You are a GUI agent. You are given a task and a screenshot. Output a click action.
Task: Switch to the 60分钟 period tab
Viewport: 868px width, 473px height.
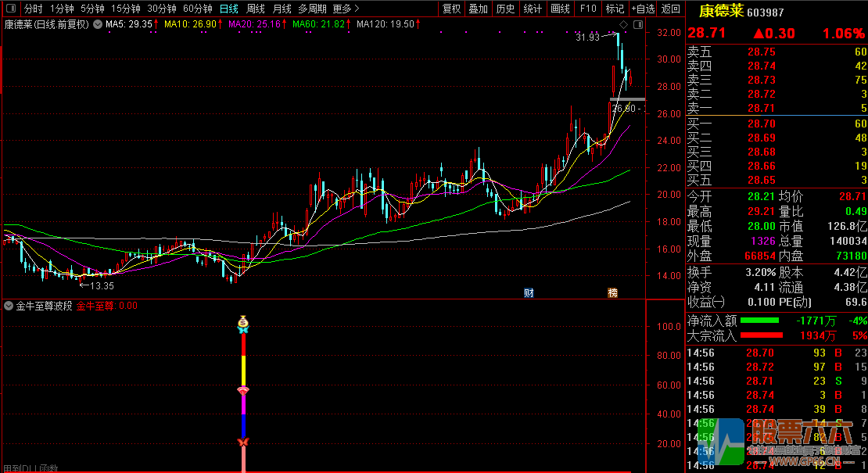pos(197,9)
